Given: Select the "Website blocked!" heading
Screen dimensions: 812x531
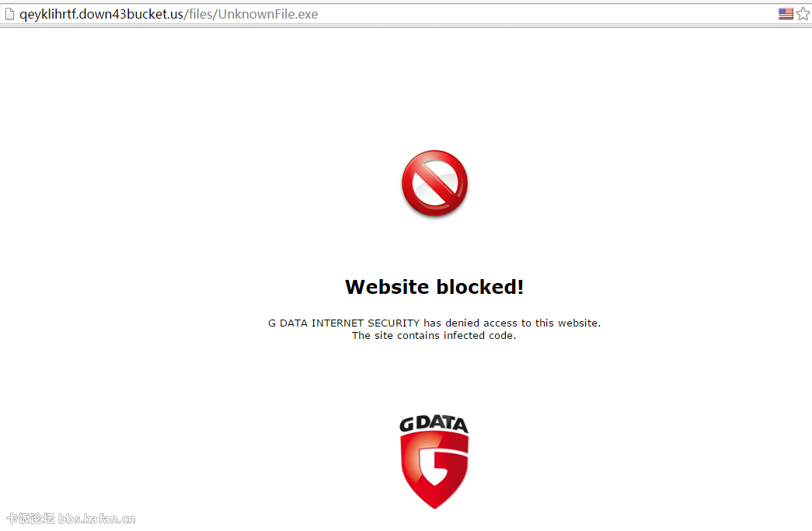Looking at the screenshot, I should tap(434, 287).
